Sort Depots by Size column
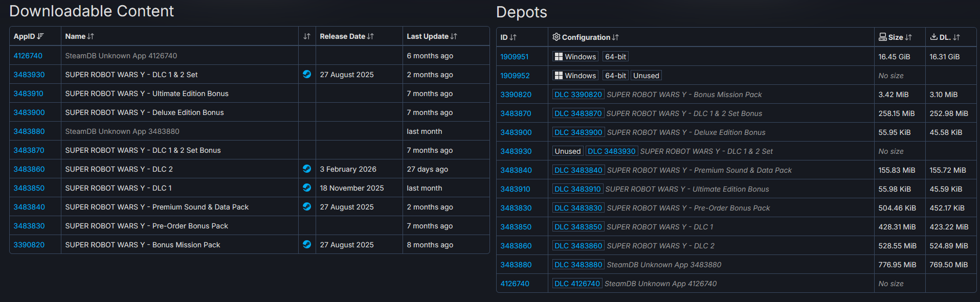 [x=900, y=37]
